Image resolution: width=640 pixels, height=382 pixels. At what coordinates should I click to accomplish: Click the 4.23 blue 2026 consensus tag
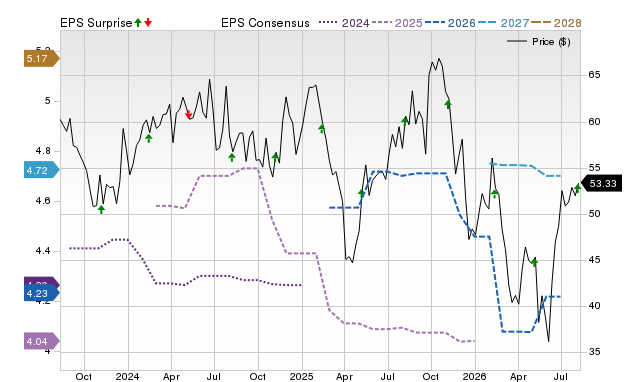42,293
